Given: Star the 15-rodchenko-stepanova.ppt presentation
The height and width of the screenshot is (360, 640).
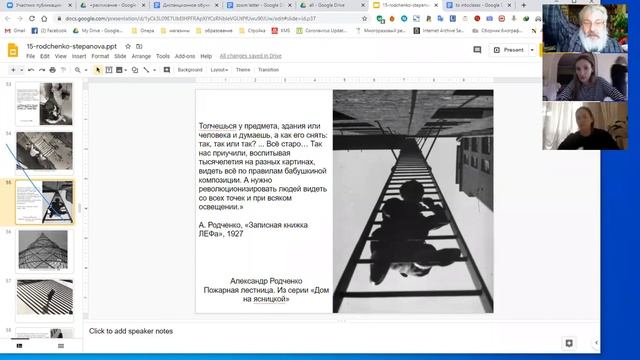Looking at the screenshot, I should [128, 47].
